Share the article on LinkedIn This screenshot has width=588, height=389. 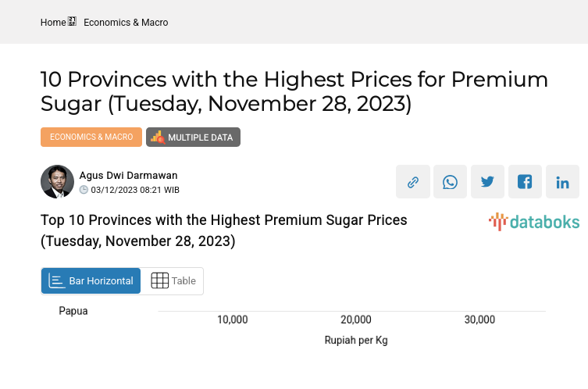coord(562,182)
